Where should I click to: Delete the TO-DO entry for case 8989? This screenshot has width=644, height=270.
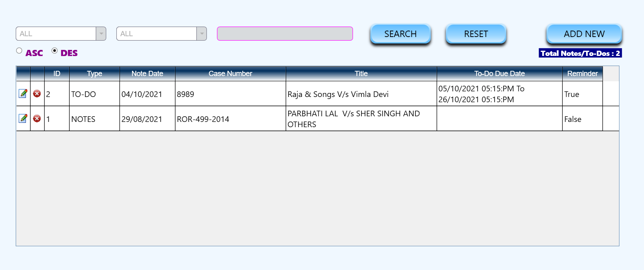(x=37, y=94)
